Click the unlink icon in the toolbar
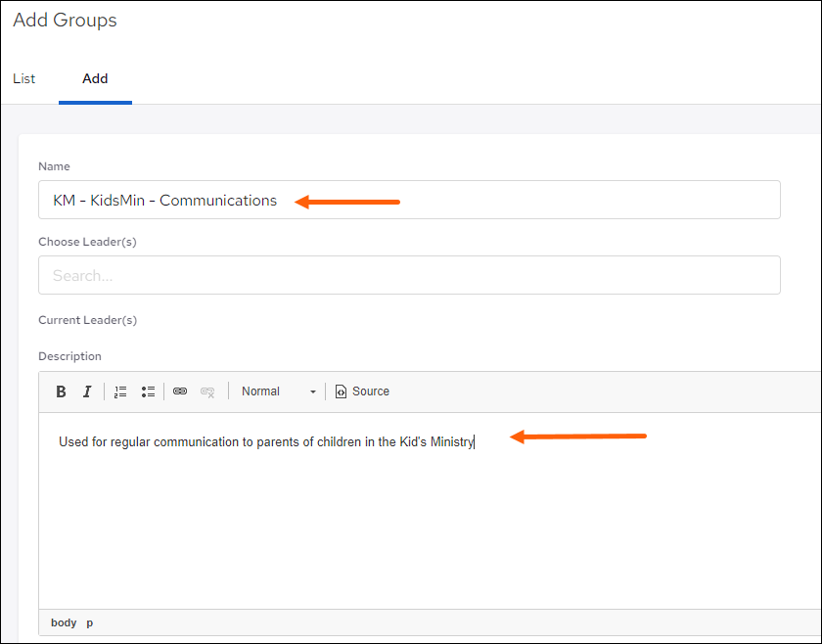This screenshot has width=822, height=644. pyautogui.click(x=207, y=391)
